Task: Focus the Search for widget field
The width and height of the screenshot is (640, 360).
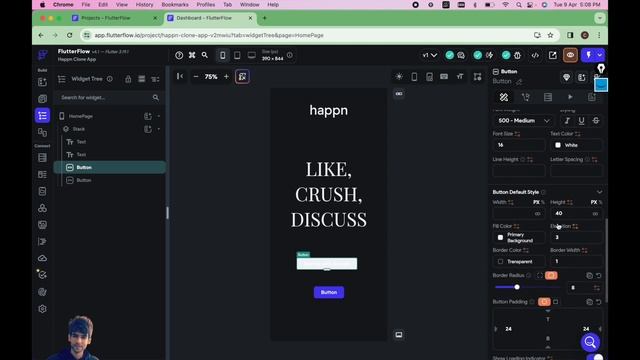Action: 109,98
